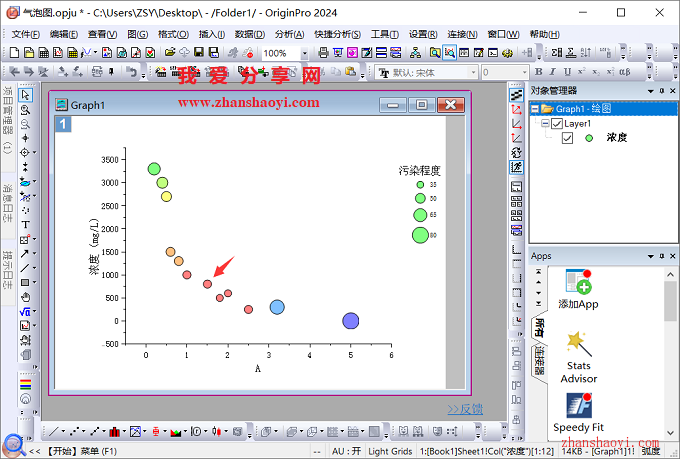Click the layer 1 button in Graph1
Image resolution: width=680 pixels, height=459 pixels.
click(63, 125)
